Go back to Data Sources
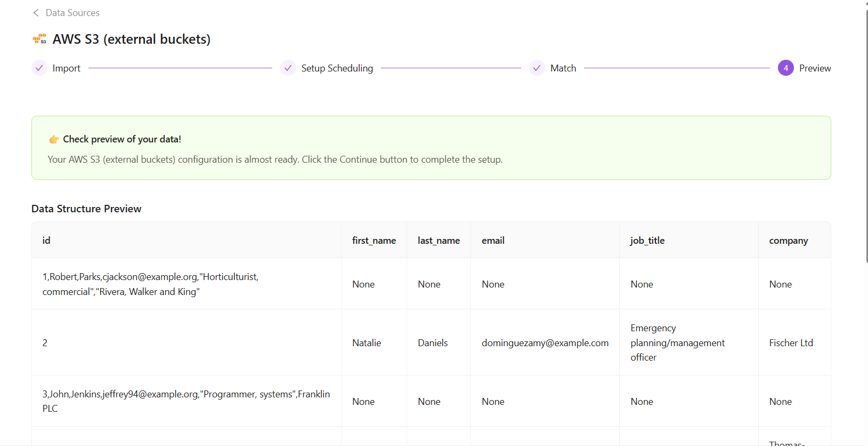The height and width of the screenshot is (447, 868). [x=72, y=13]
